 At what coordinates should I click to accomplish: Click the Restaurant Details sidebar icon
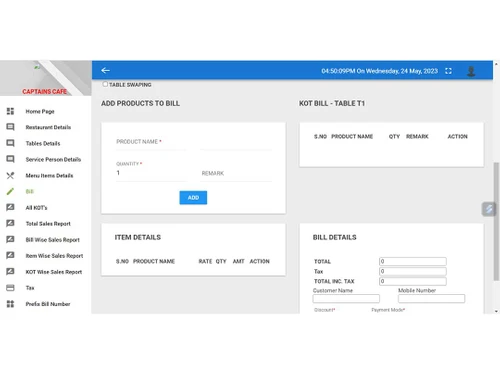[10, 127]
